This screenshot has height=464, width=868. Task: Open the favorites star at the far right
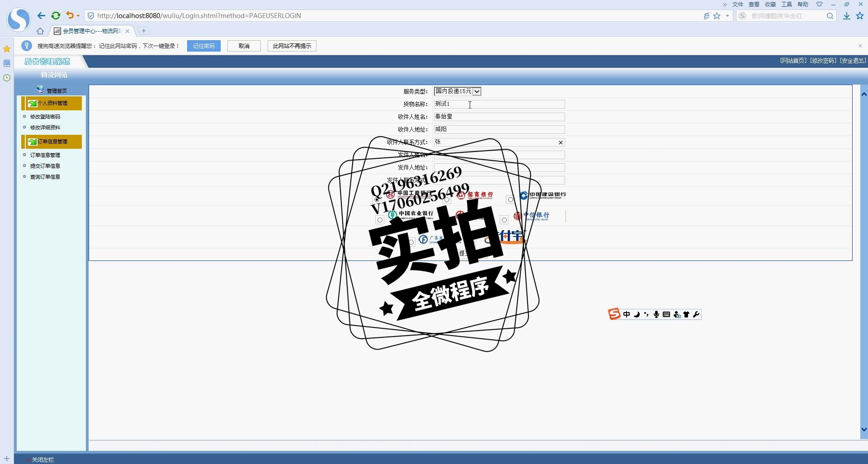pyautogui.click(x=860, y=16)
